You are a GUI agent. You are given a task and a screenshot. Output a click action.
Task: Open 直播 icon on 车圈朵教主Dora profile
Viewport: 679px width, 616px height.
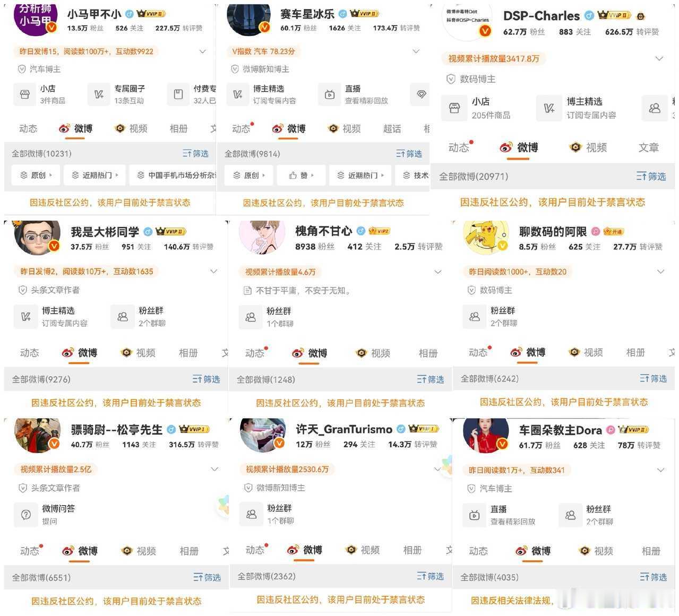[475, 515]
